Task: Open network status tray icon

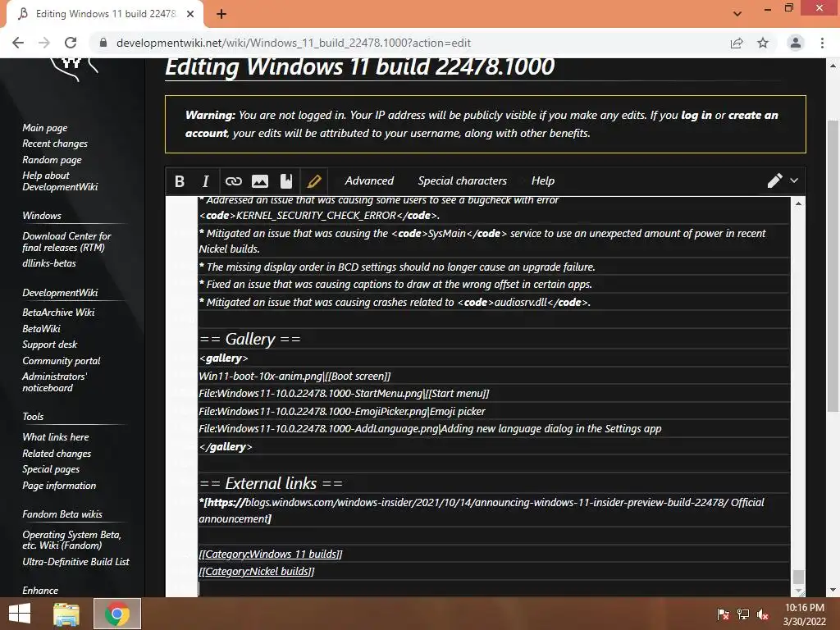Action: click(743, 614)
